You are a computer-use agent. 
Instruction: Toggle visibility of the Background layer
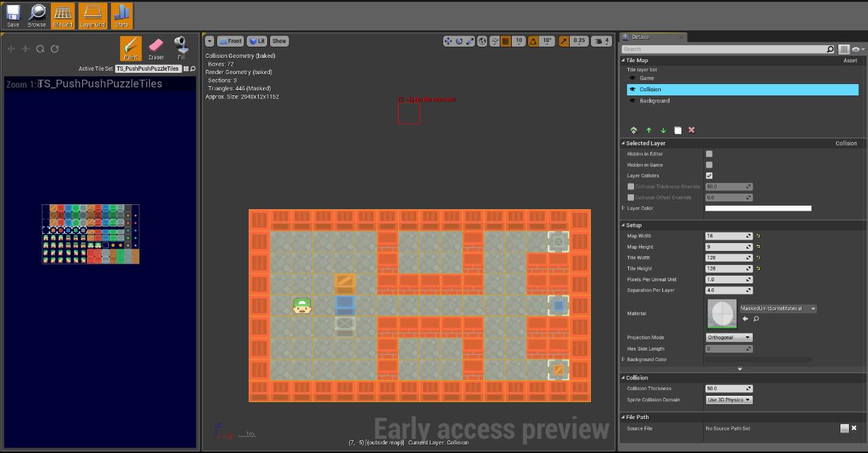coord(632,101)
